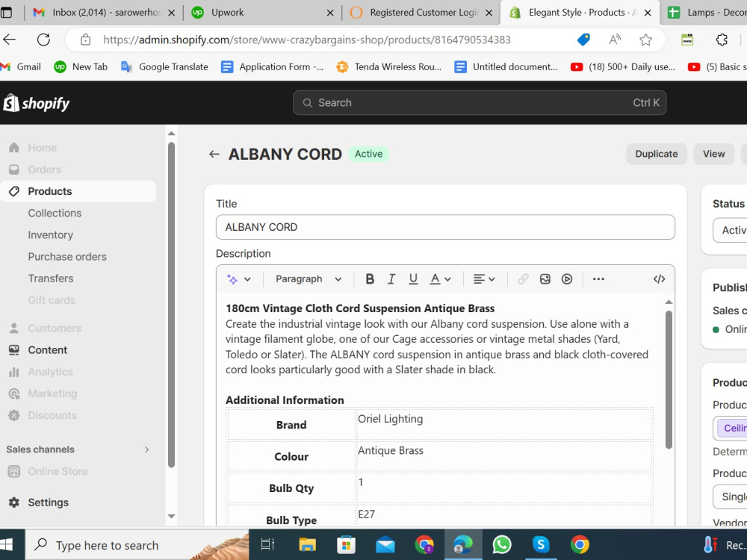Switch to the Lamps spreadsheet tab
This screenshot has width=747, height=560.
(706, 13)
